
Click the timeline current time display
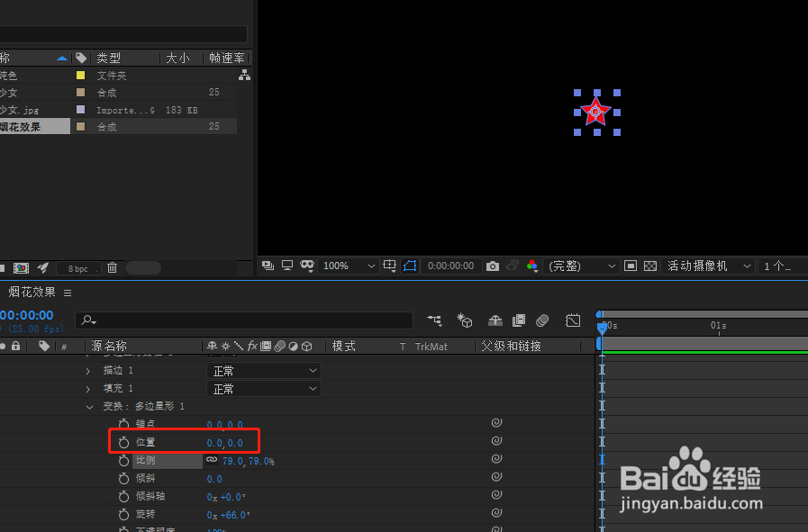[x=27, y=315]
